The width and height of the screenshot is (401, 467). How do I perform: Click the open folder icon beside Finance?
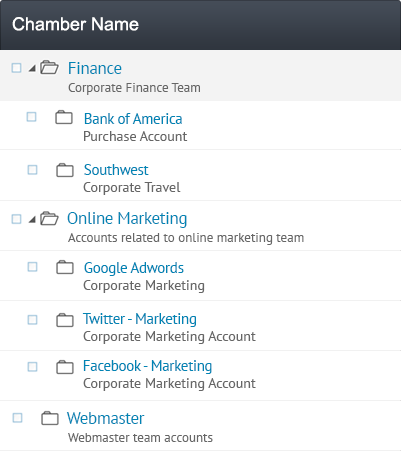(49, 67)
